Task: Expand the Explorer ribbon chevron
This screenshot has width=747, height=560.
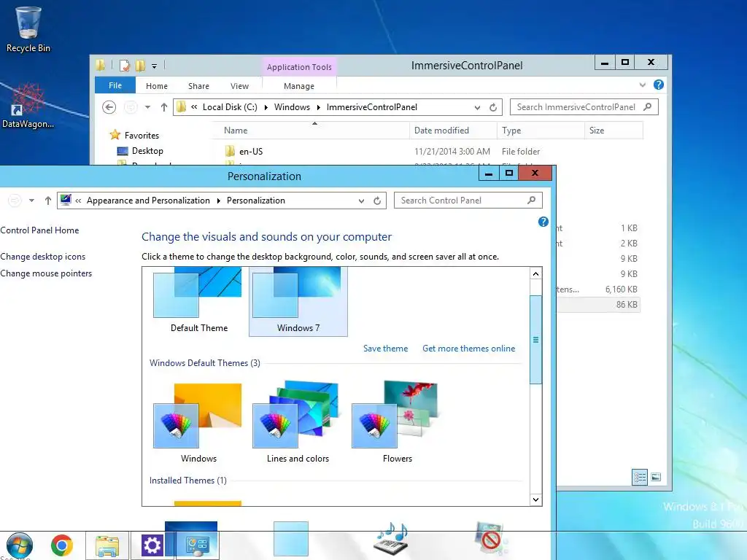Action: [643, 85]
